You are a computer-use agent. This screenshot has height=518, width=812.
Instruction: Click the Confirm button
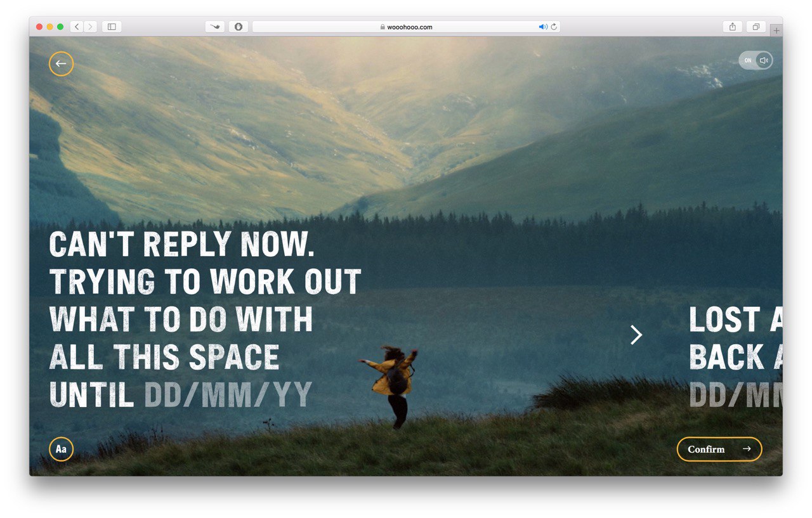point(719,449)
